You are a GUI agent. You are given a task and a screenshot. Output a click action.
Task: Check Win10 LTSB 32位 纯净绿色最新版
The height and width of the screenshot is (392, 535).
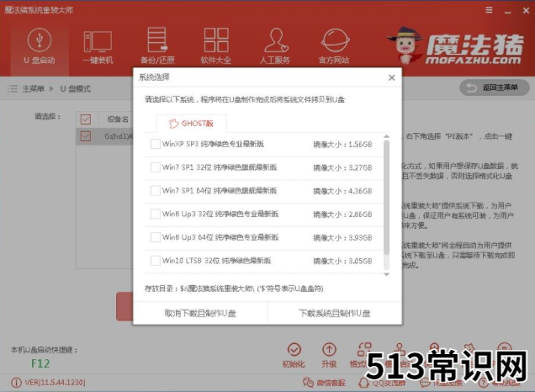156,261
